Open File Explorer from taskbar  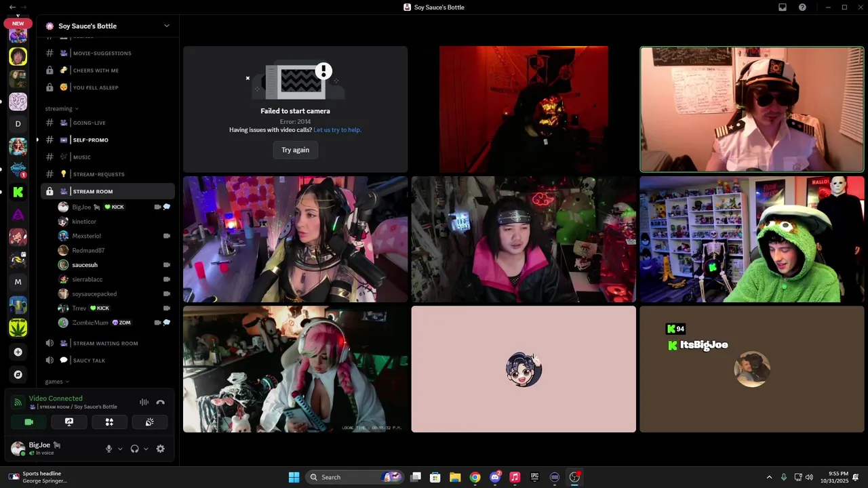tap(455, 477)
